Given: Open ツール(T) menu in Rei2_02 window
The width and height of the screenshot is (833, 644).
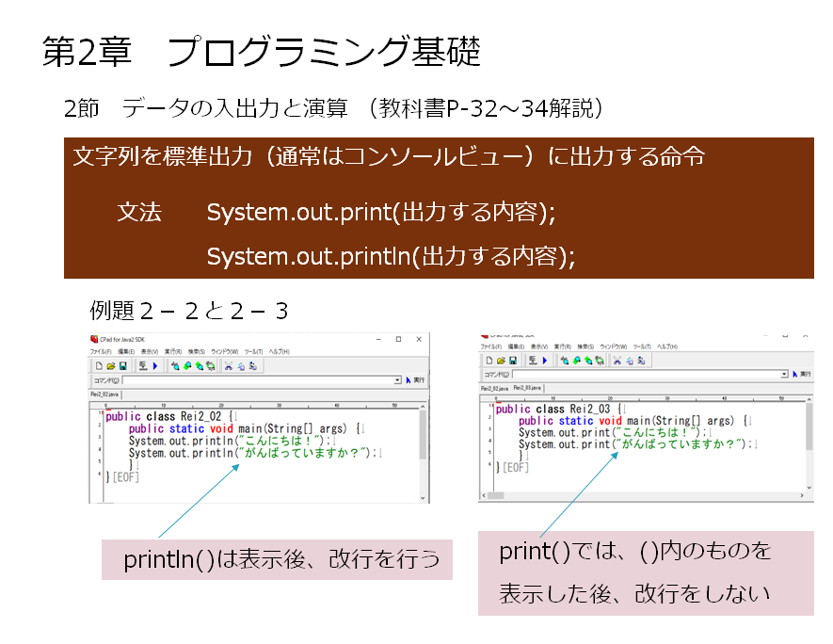Looking at the screenshot, I should [x=253, y=352].
